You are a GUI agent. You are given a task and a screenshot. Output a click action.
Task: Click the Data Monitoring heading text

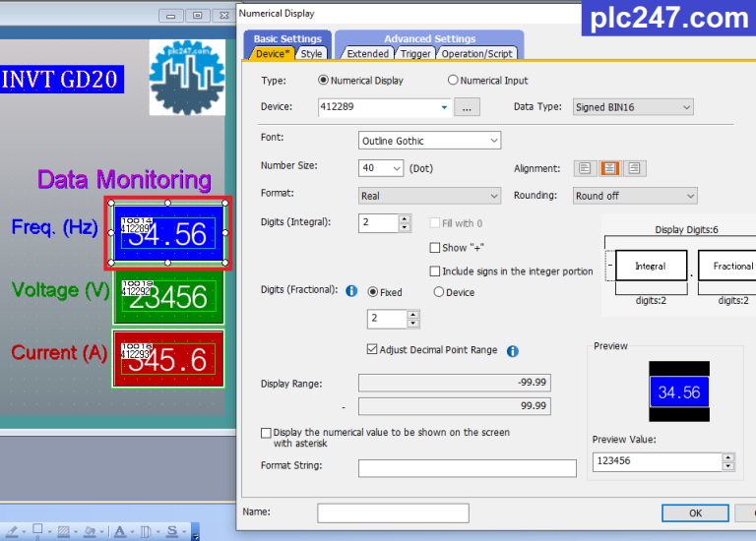(x=124, y=180)
